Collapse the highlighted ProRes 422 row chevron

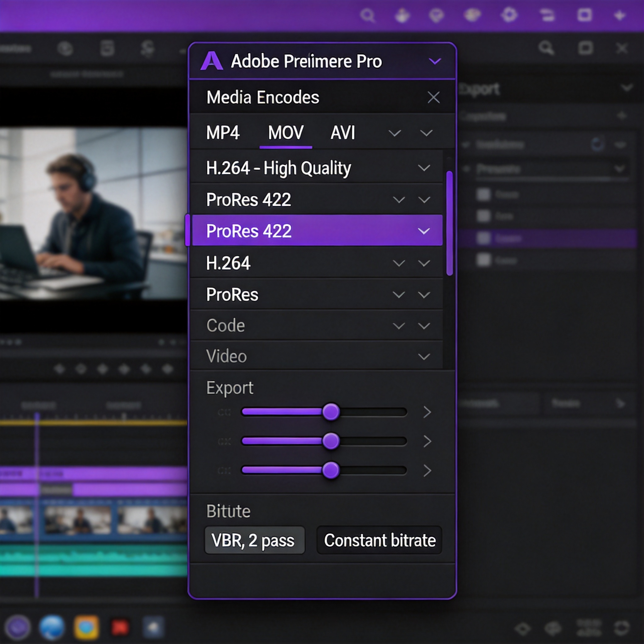coord(424,231)
